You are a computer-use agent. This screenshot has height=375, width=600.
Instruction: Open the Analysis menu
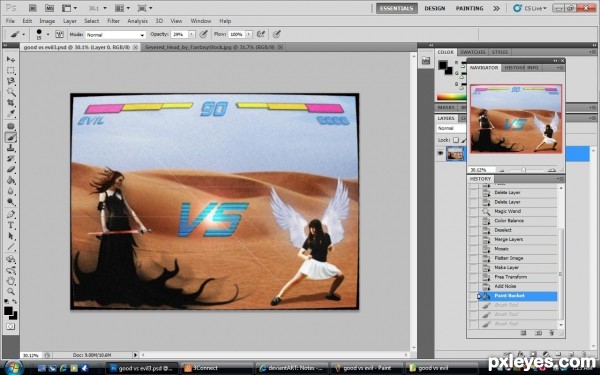point(137,21)
